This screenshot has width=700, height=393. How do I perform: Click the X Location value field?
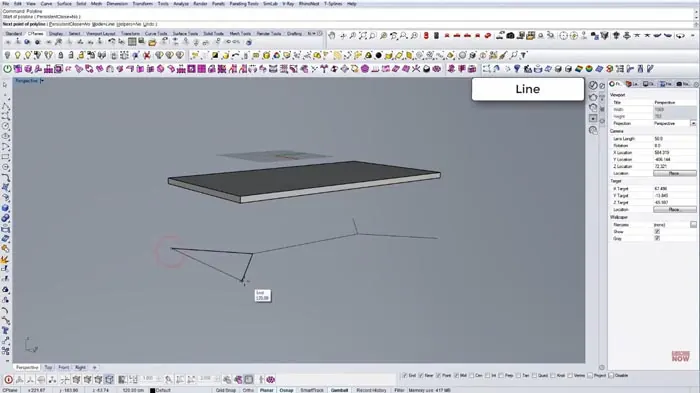[x=674, y=153]
